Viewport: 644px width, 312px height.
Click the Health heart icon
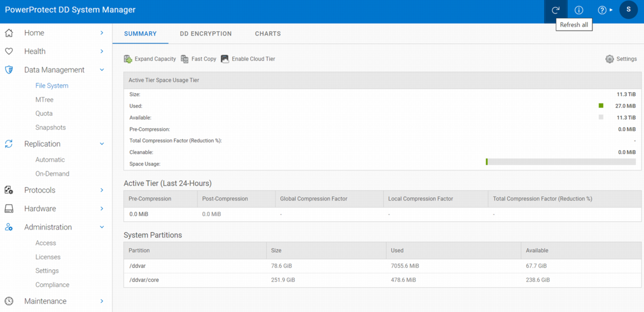click(9, 51)
